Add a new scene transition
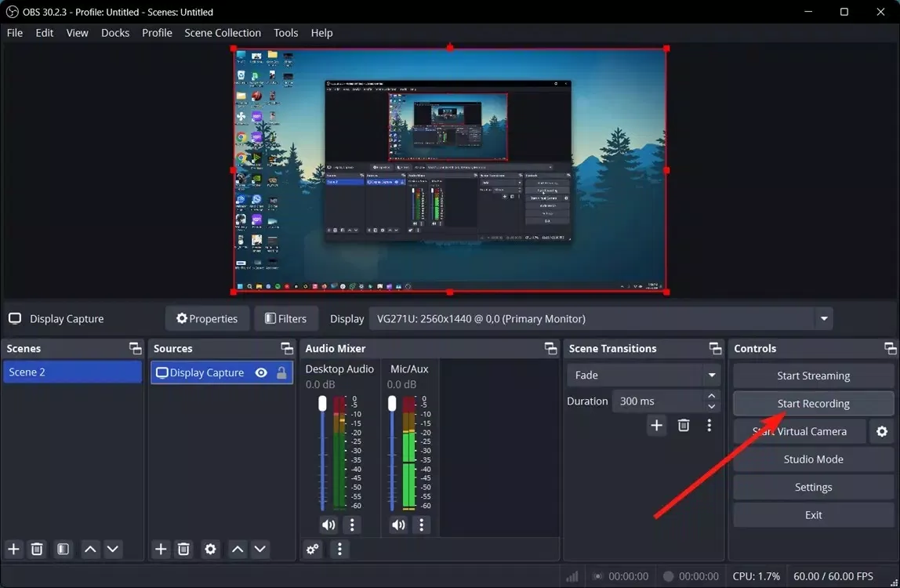The width and height of the screenshot is (900, 588). pos(656,425)
